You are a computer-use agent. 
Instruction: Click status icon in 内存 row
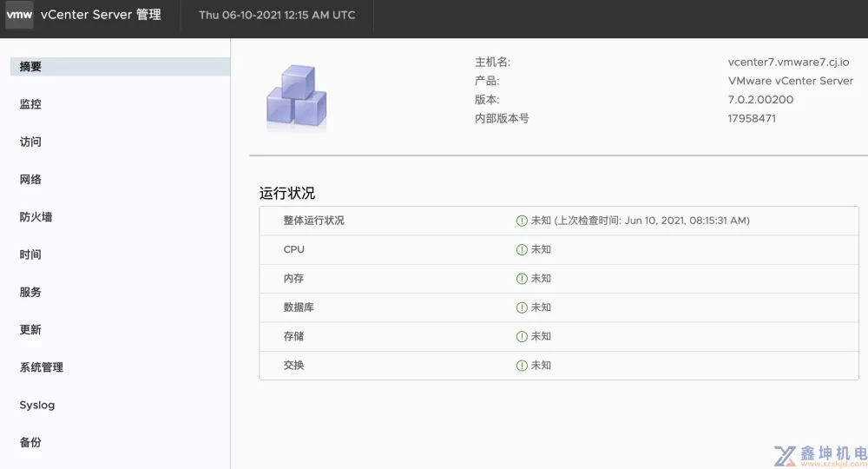click(522, 279)
